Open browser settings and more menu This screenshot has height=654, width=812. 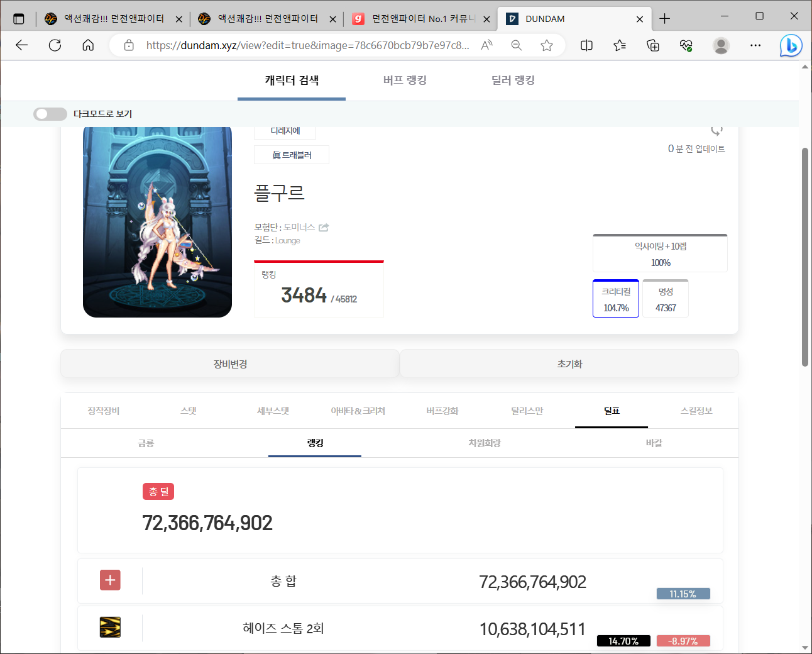(755, 45)
